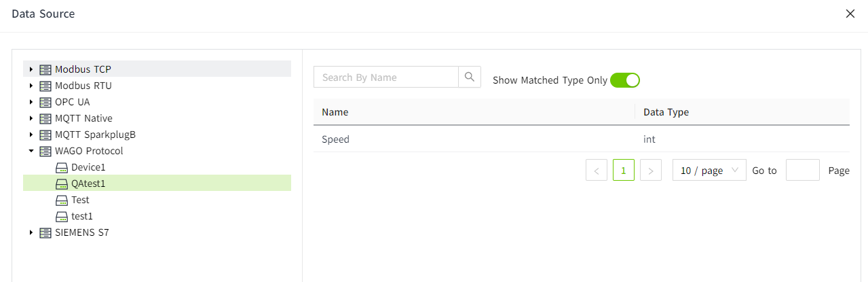The image size is (868, 282).
Task: Open the 10 / page dropdown
Action: (709, 171)
